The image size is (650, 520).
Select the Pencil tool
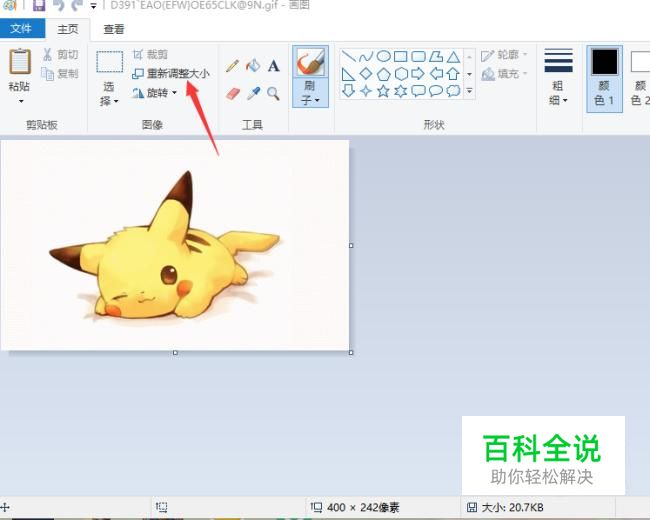[232, 66]
